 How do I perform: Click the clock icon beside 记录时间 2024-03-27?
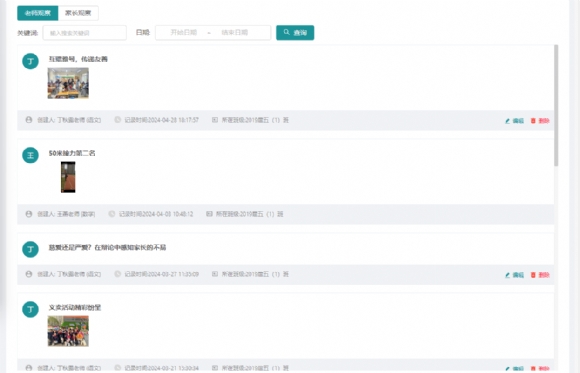[118, 274]
